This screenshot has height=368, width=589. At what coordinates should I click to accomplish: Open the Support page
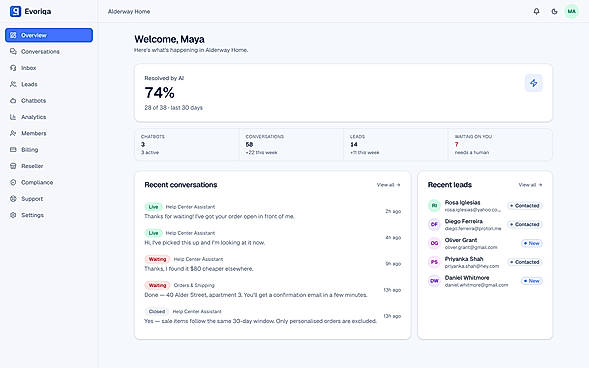coord(49,199)
